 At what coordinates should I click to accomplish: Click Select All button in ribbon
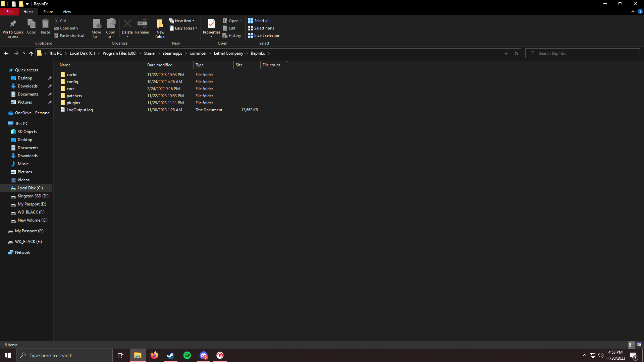tap(261, 20)
